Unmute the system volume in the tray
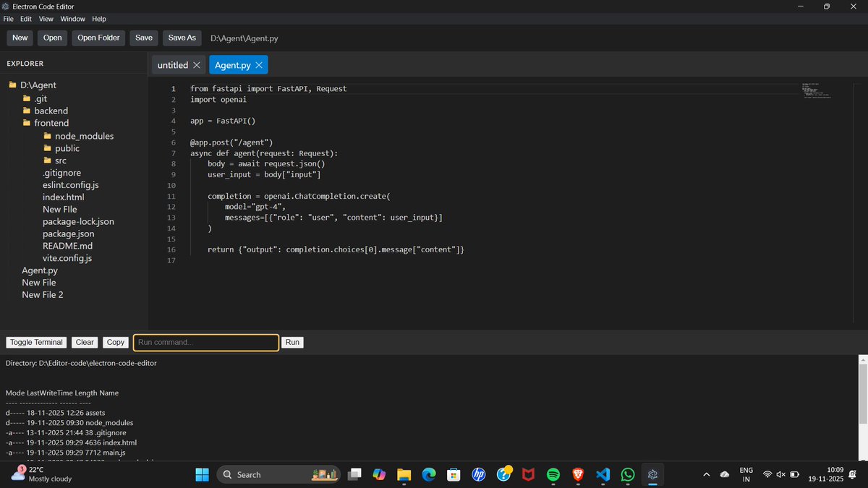868x488 pixels. 780,474
